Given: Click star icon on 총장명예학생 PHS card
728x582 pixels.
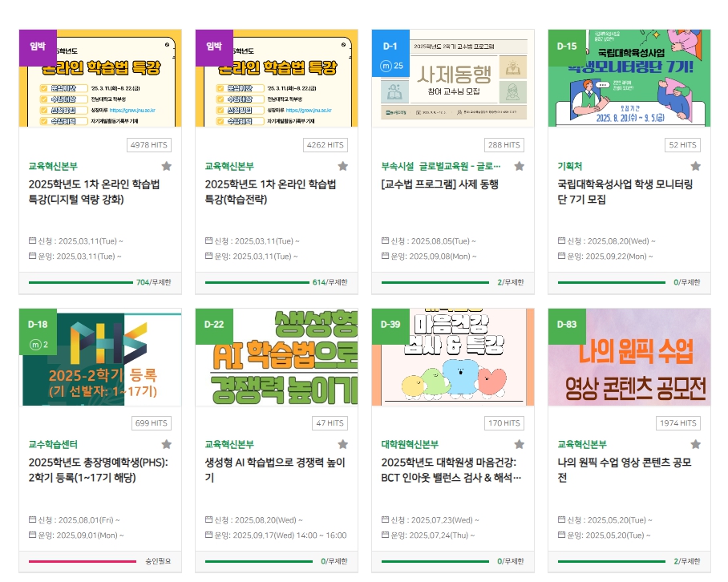Looking at the screenshot, I should pyautogui.click(x=167, y=445).
